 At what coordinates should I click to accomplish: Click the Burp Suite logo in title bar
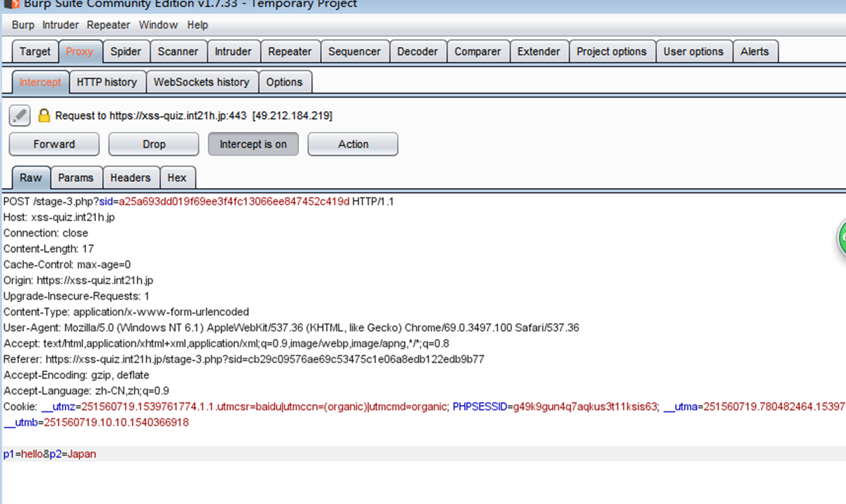pos(11,4)
